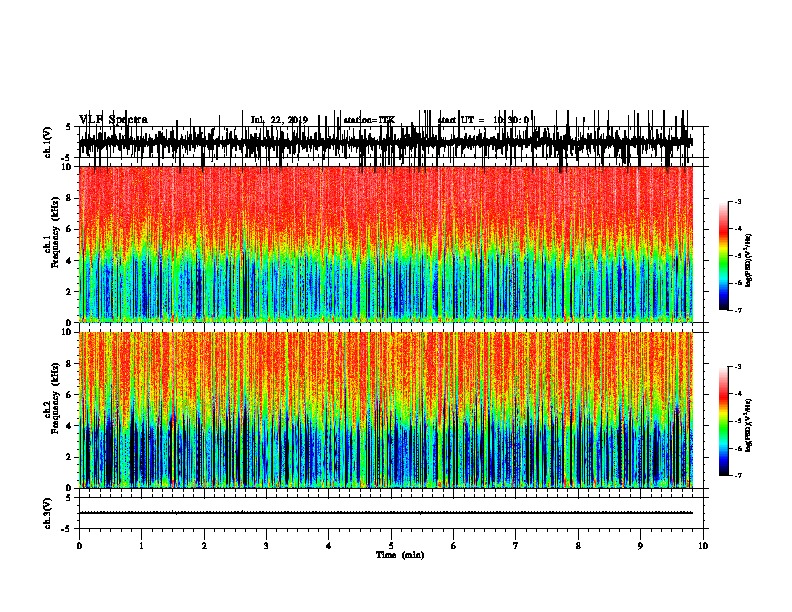792x612 pixels.
Task: Select the "start UT = 10:30: 0" label
Action: [483, 120]
